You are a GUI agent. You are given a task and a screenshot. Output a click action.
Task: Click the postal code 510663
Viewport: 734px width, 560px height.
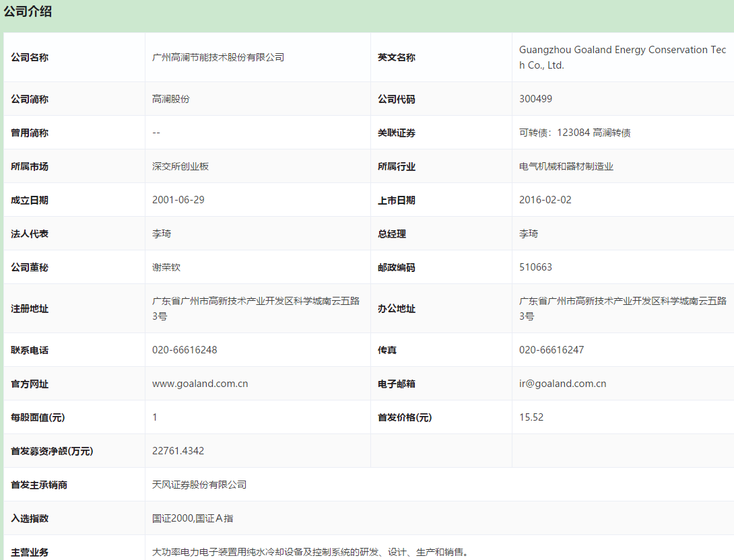pyautogui.click(x=535, y=267)
